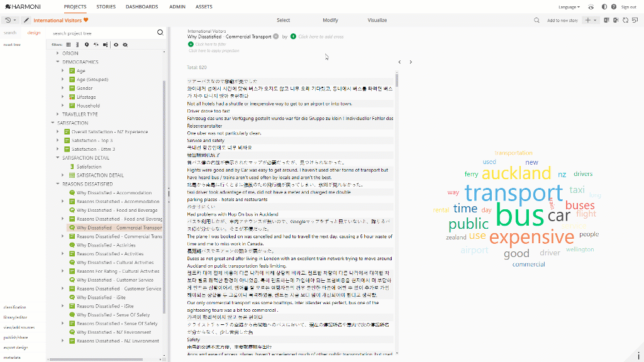Click Why Dissatisfied - Activities speech icon
Image resolution: width=644 pixels, height=362 pixels.
(72, 245)
